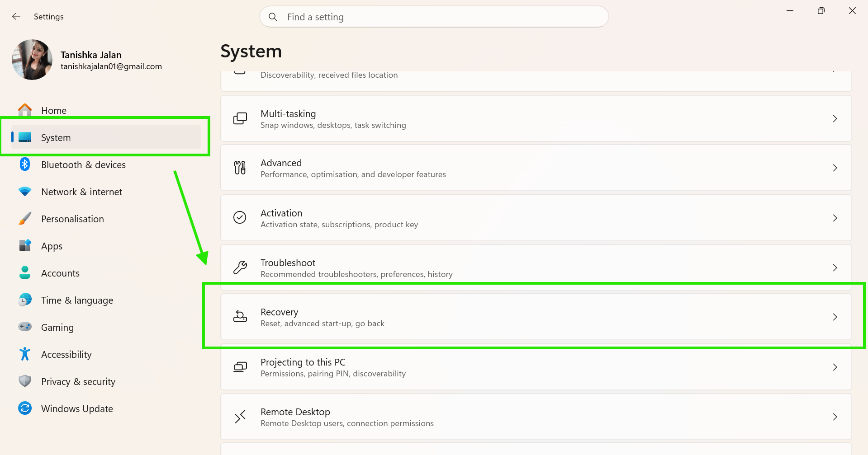Screen dimensions: 868x455
Task: Click 'Permissions, pairing PIN, discoverability' text
Action: (333, 374)
